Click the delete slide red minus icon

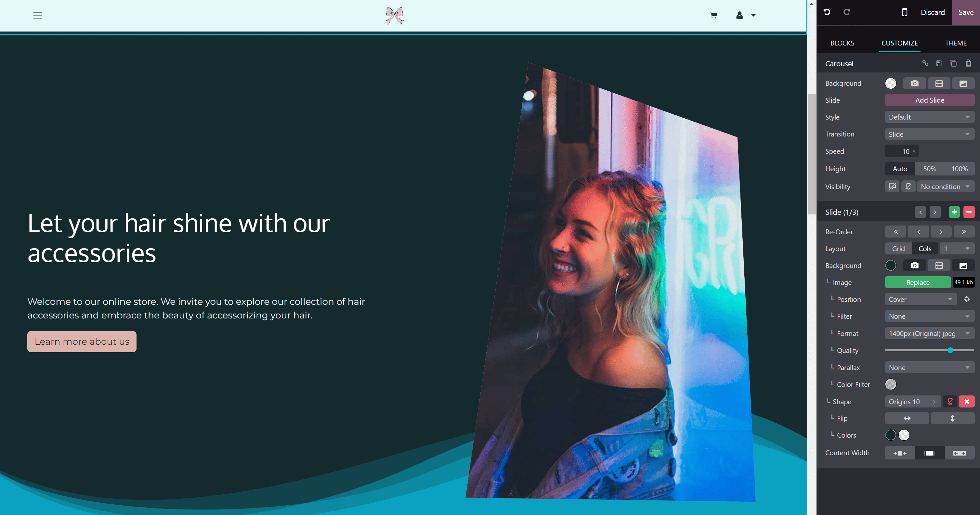(x=969, y=212)
